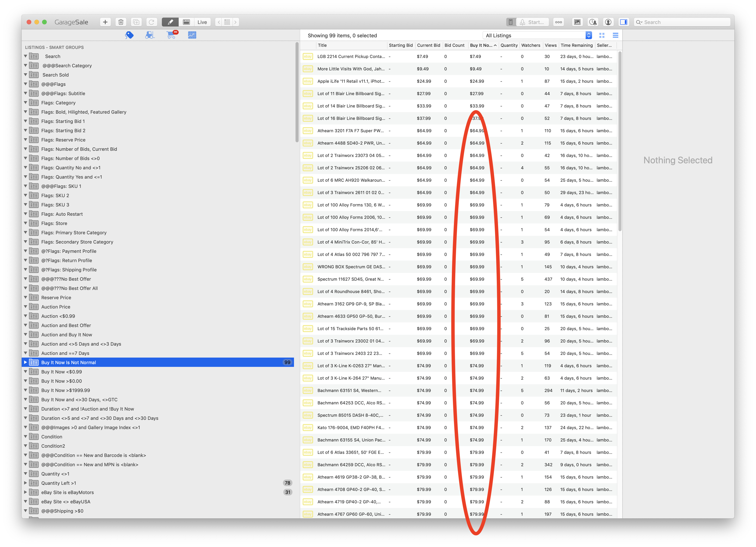The height and width of the screenshot is (547, 756).
Task: Click eBay icon of Lot of 6 MRC row
Action: coord(308,181)
